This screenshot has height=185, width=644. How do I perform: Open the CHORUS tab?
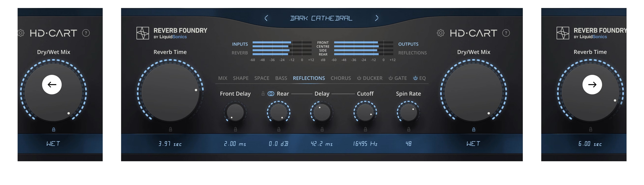point(341,78)
